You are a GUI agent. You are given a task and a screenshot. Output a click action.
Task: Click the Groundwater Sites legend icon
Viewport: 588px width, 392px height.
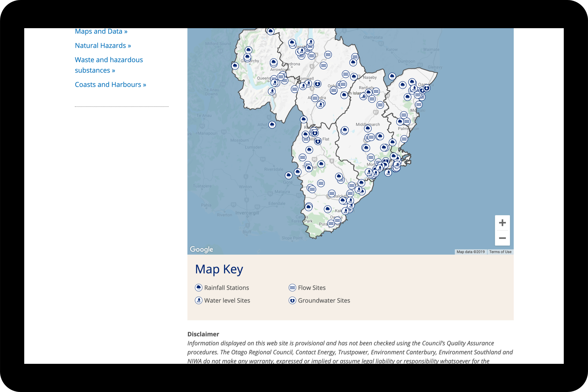292,300
